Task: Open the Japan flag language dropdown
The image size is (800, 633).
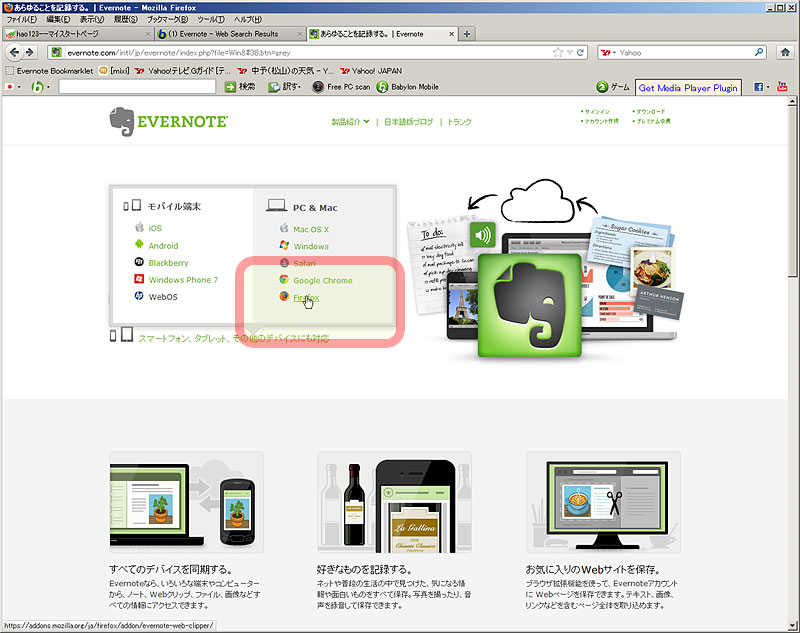Action: 13,87
